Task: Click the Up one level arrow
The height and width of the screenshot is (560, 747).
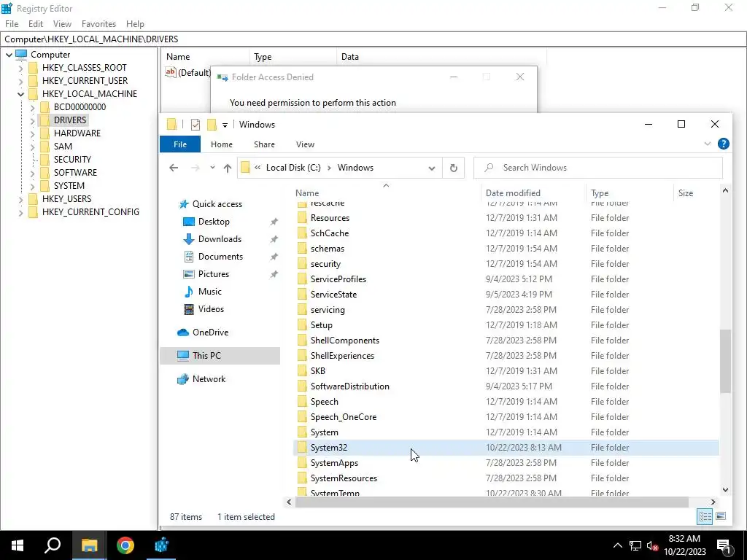Action: coord(228,168)
